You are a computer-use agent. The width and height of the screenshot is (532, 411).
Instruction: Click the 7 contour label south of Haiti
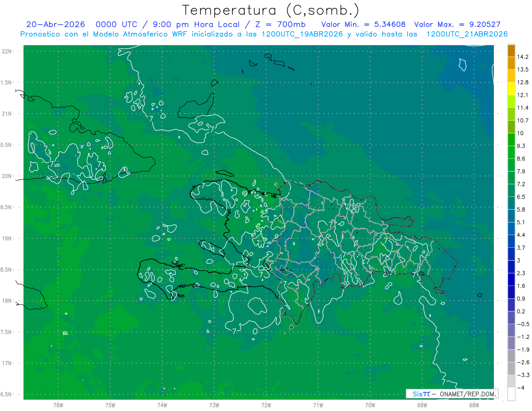[x=234, y=330]
